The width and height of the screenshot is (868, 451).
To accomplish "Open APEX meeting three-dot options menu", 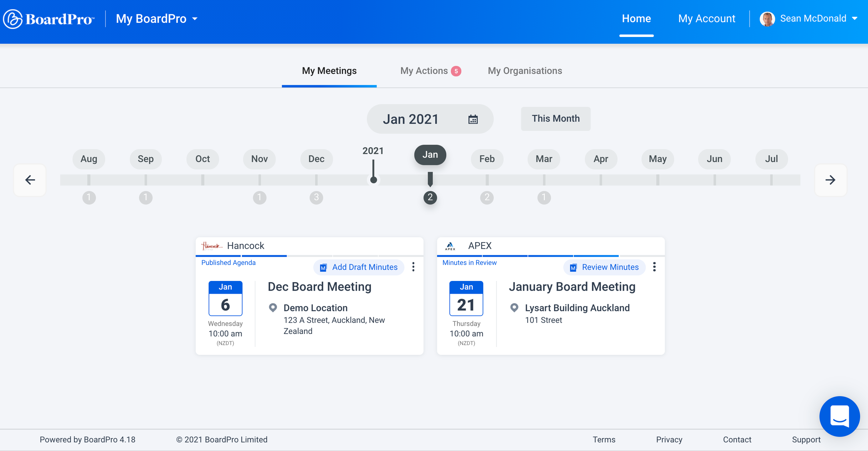I will tap(654, 267).
